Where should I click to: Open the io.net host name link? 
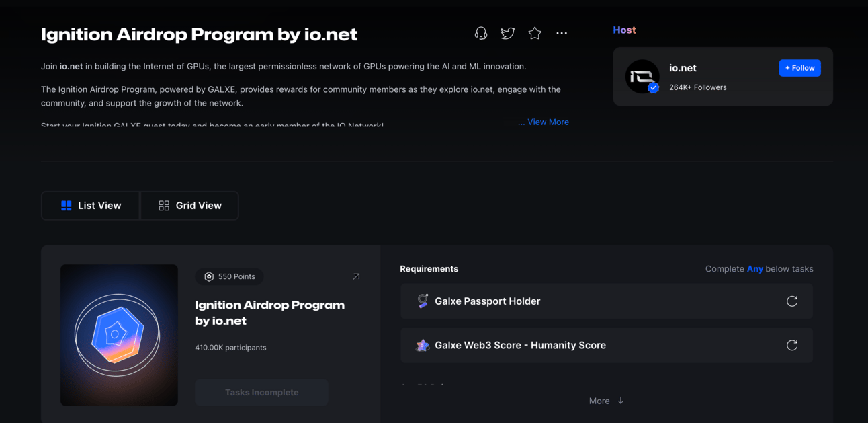(683, 68)
